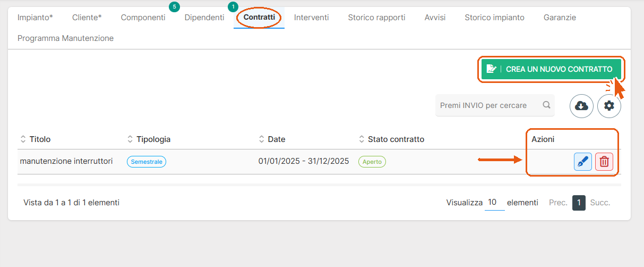This screenshot has width=644, height=267.
Task: Switch to the Interventi tab
Action: pos(312,18)
